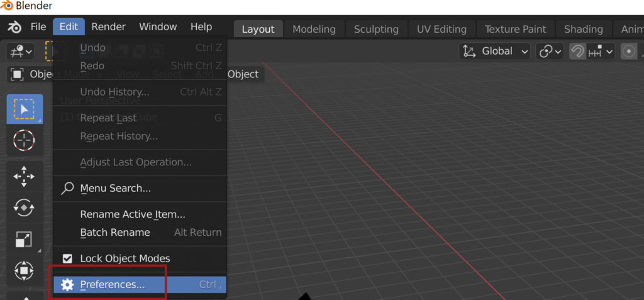Select the Cursor tool
Image resolution: width=644 pixels, height=300 pixels.
tap(25, 140)
